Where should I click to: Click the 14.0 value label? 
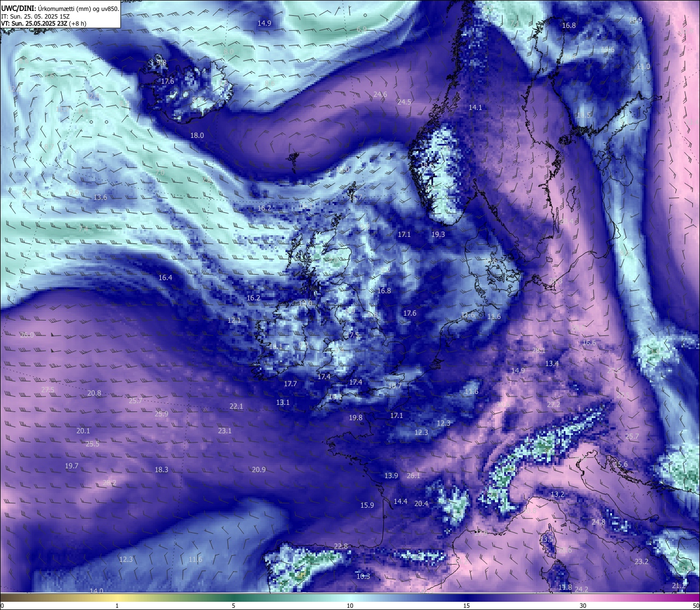click(x=96, y=591)
